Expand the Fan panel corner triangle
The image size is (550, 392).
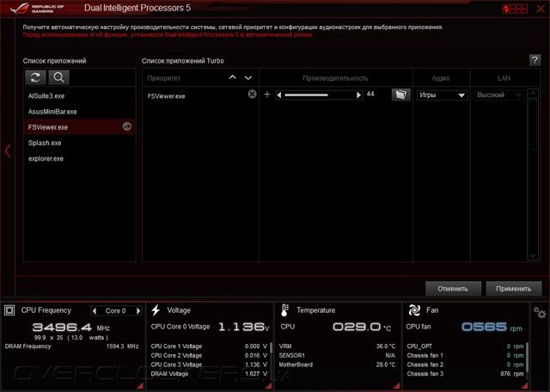(525, 386)
